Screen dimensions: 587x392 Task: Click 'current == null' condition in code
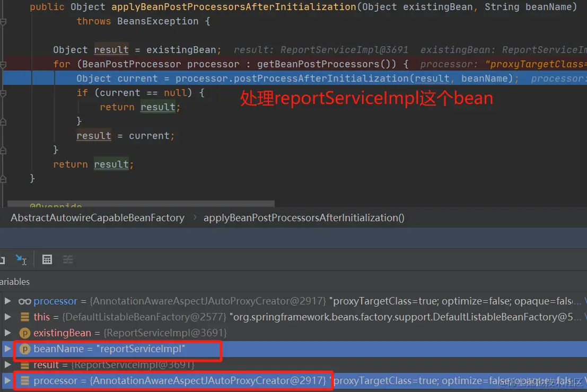pos(143,93)
